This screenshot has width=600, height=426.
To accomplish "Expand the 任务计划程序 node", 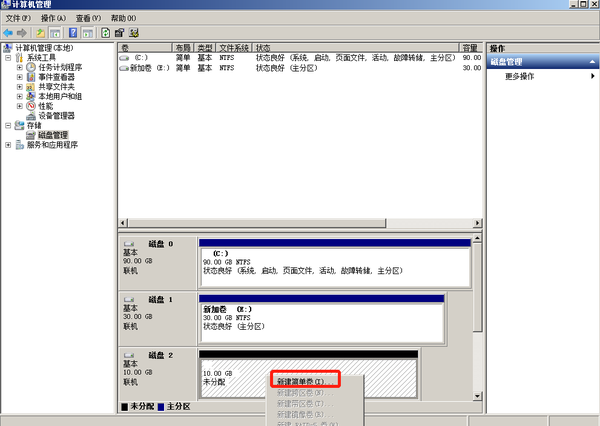I will 20,67.
